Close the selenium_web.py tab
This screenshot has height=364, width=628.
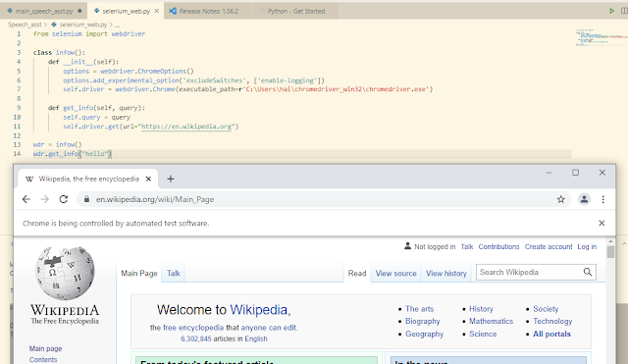(157, 11)
